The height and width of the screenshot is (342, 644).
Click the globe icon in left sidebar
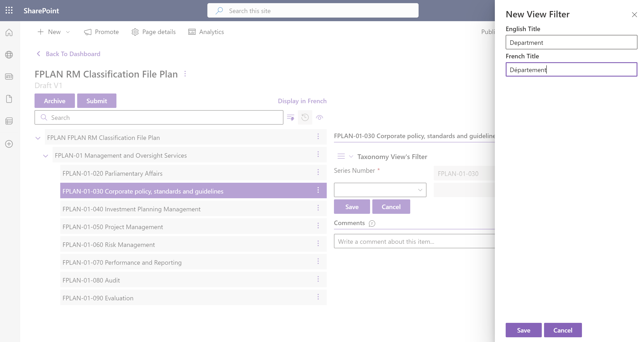pos(9,55)
